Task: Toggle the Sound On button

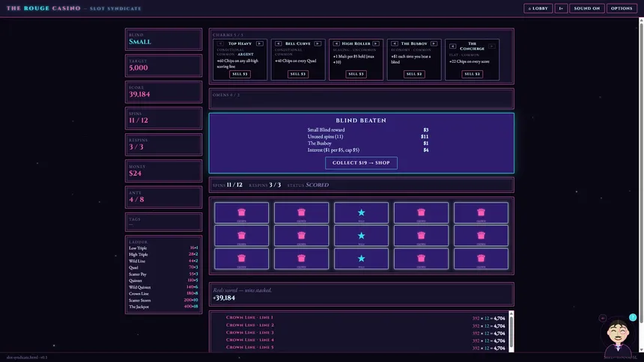Action: coord(587,8)
